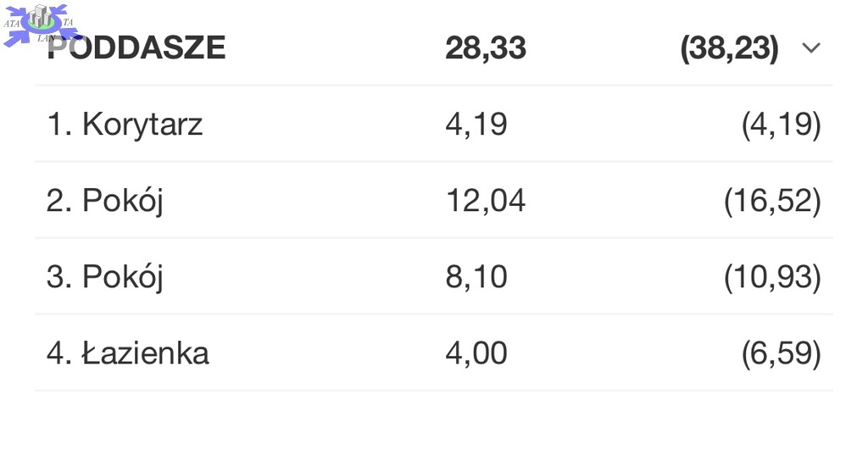Click the LAN text under logo
The height and width of the screenshot is (461, 868).
(x=46, y=38)
